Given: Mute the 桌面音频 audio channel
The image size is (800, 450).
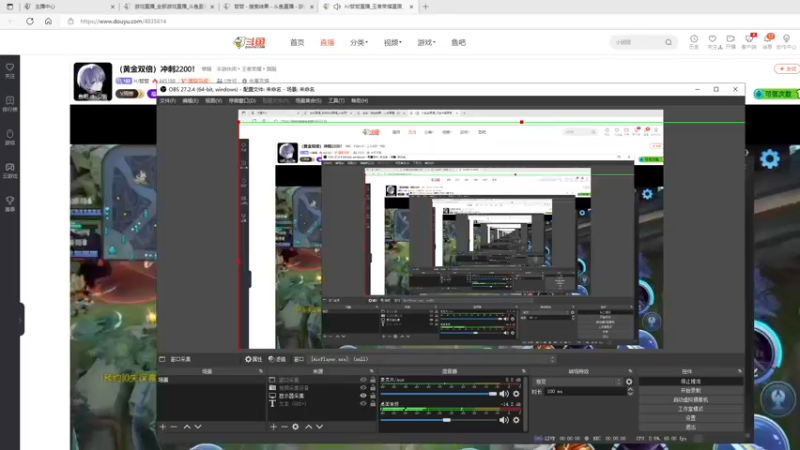Looking at the screenshot, I should [504, 420].
